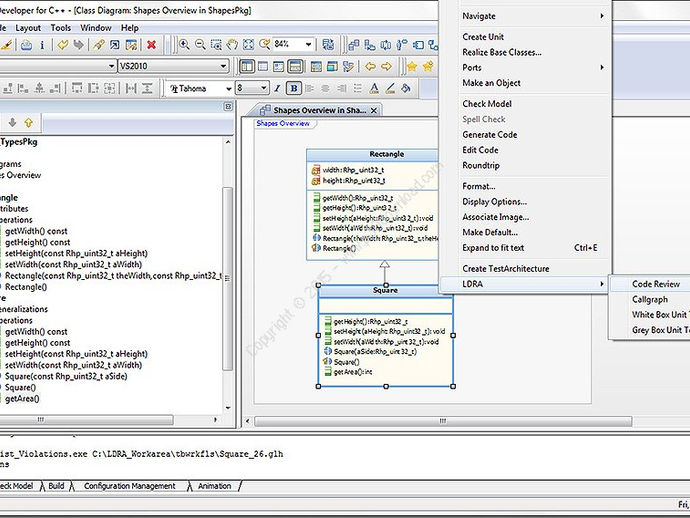Click the blue information 'i' icon

coord(42,44)
